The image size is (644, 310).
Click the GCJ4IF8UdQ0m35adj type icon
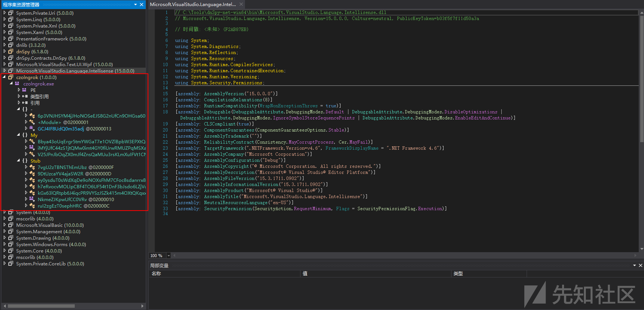pyautogui.click(x=32, y=129)
